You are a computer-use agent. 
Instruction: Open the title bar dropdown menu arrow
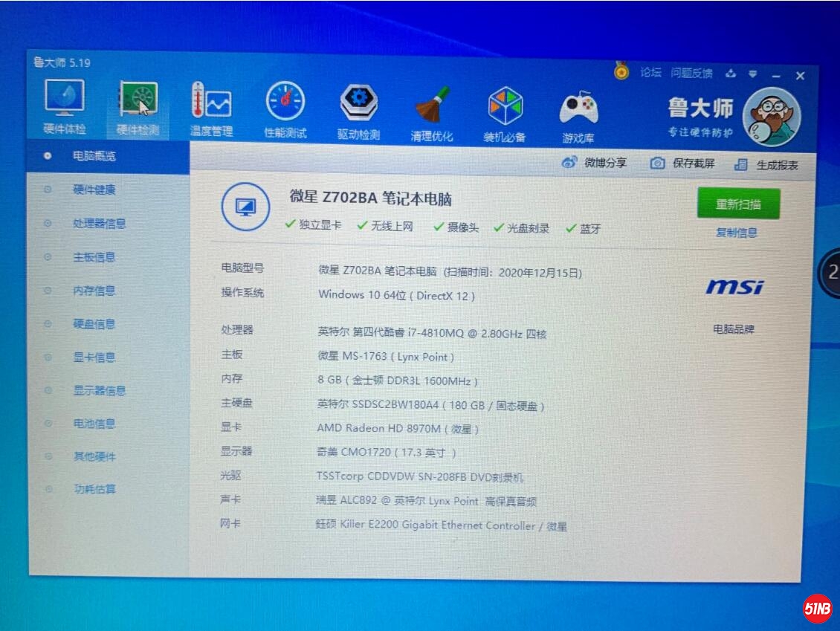[753, 74]
